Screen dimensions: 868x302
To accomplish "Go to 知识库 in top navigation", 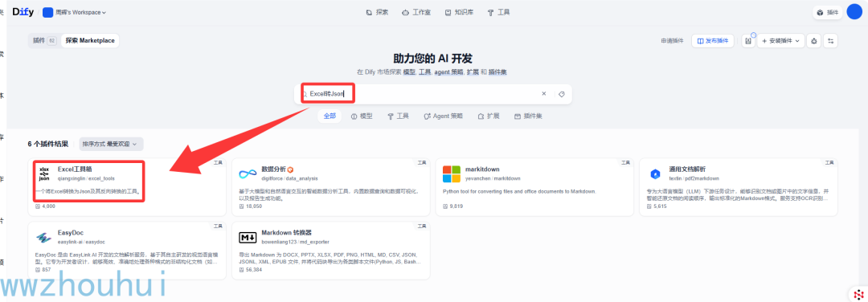I will tap(459, 12).
